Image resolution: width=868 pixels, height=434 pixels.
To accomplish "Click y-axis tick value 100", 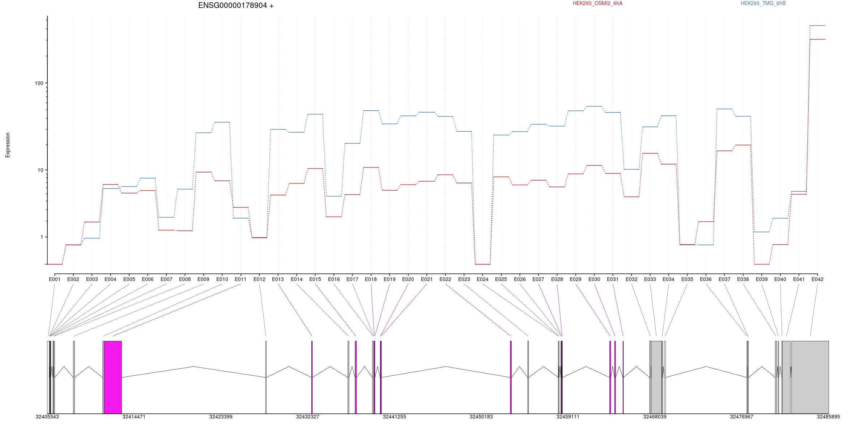I will pos(39,83).
